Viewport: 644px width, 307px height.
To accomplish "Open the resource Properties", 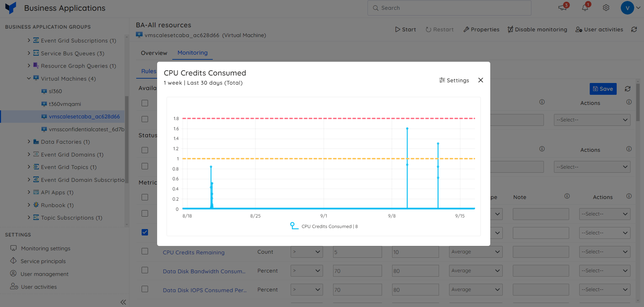I will pyautogui.click(x=481, y=29).
